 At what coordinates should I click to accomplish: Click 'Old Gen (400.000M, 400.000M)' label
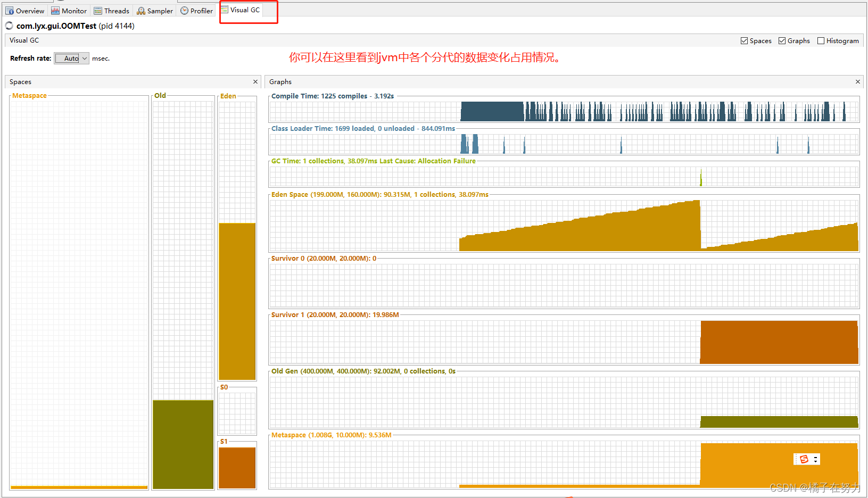[321, 371]
